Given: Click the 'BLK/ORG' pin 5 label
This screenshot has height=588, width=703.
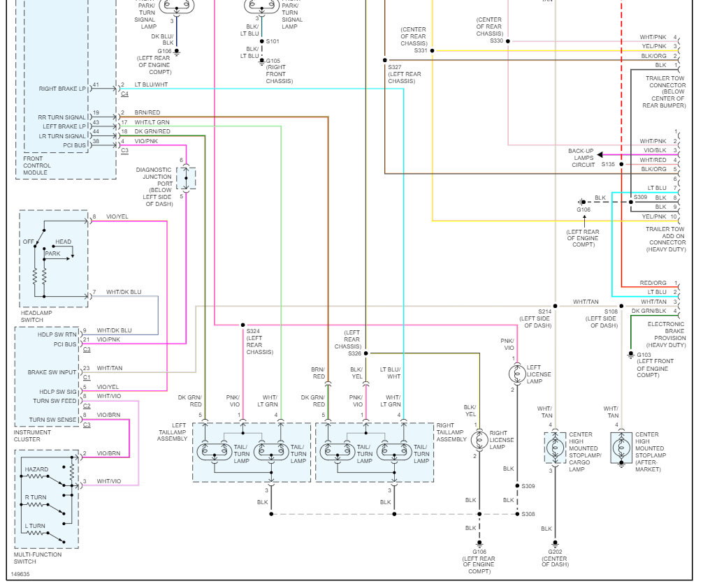Looking at the screenshot, I should (x=653, y=170).
